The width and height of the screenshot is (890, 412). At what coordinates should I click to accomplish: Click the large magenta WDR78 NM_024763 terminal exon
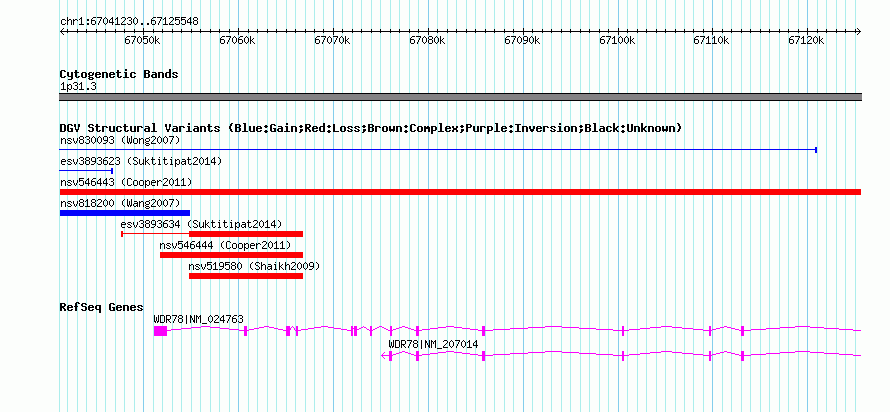(x=161, y=331)
